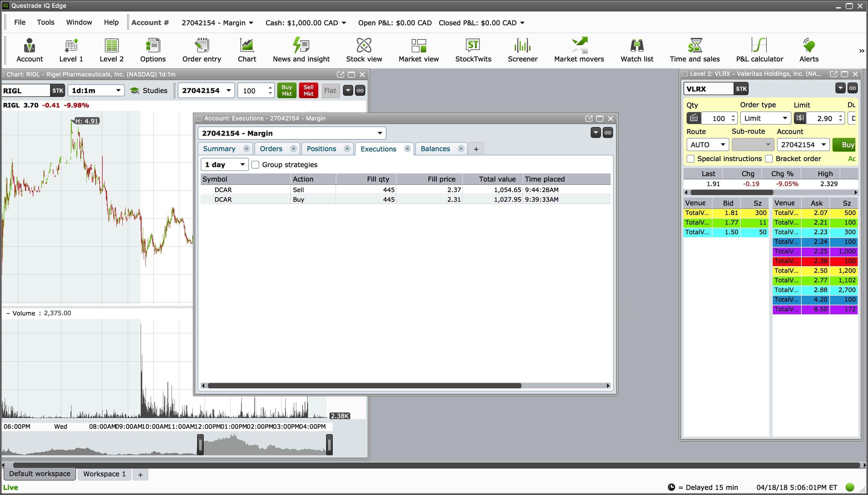Click the red Sell Mkt button

[x=308, y=90]
